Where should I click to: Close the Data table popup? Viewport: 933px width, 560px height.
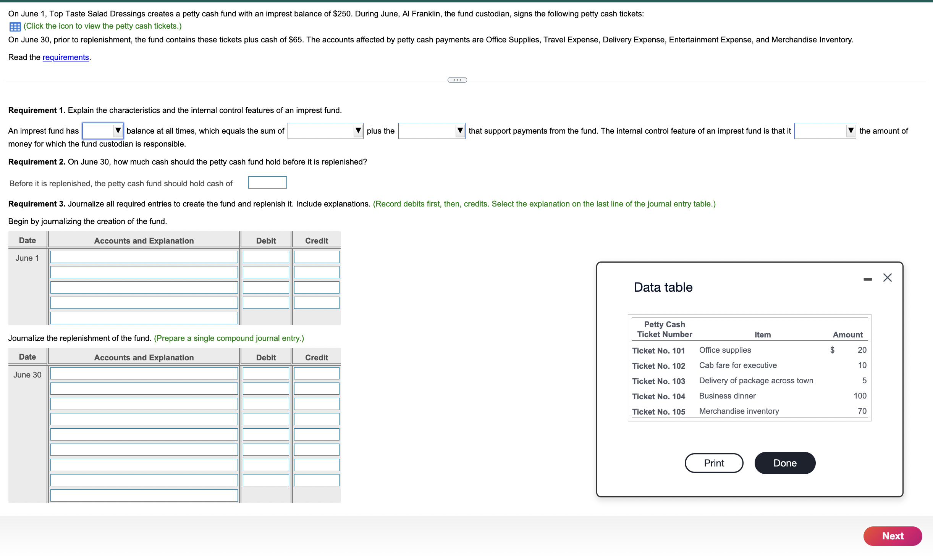(x=887, y=278)
